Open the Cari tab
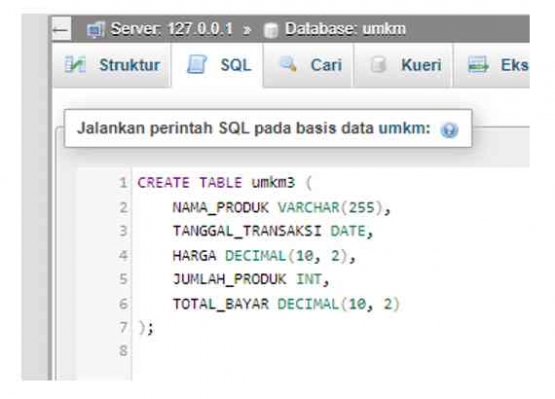The height and width of the screenshot is (399, 555). 308,65
